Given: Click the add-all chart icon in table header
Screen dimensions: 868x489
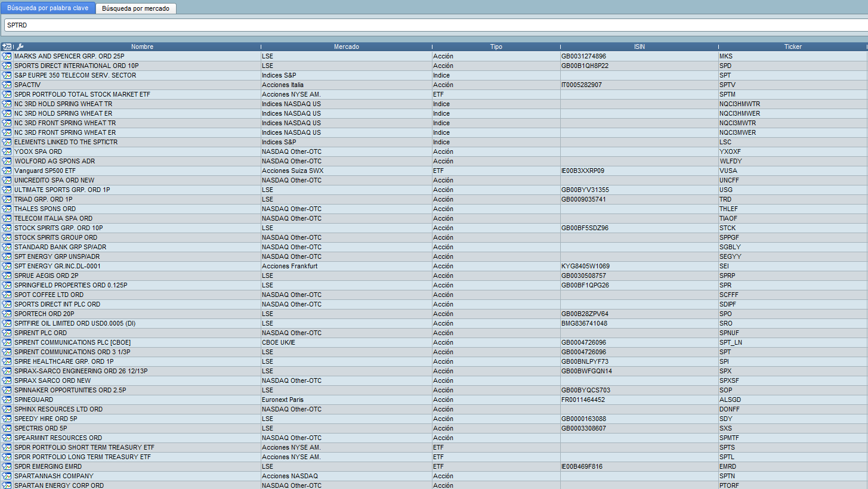Looking at the screenshot, I should point(7,47).
